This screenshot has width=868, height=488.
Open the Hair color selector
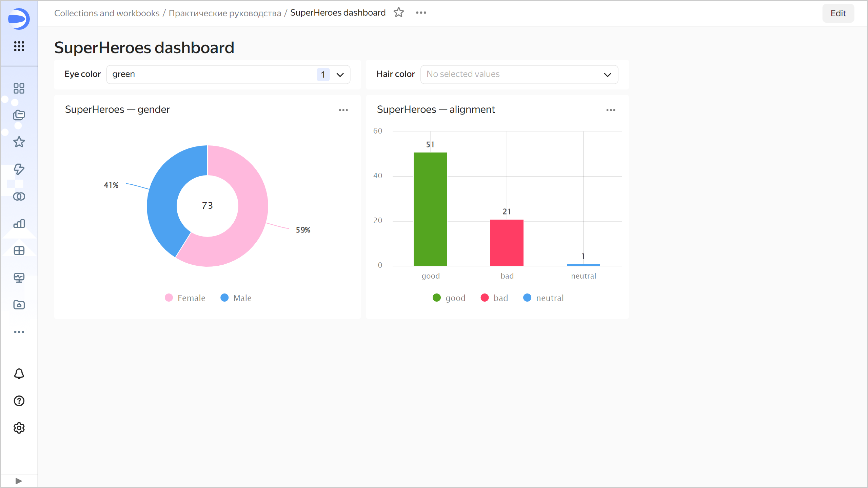[x=519, y=75]
